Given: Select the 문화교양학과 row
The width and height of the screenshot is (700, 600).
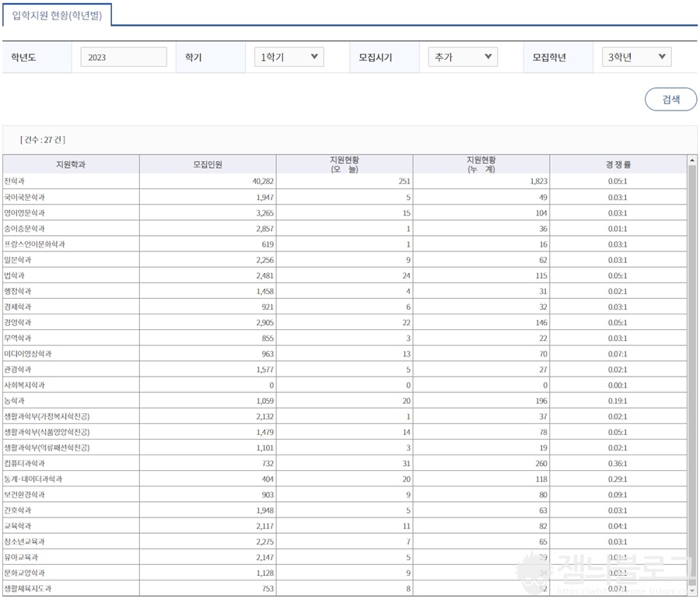Looking at the screenshot, I should 345,572.
